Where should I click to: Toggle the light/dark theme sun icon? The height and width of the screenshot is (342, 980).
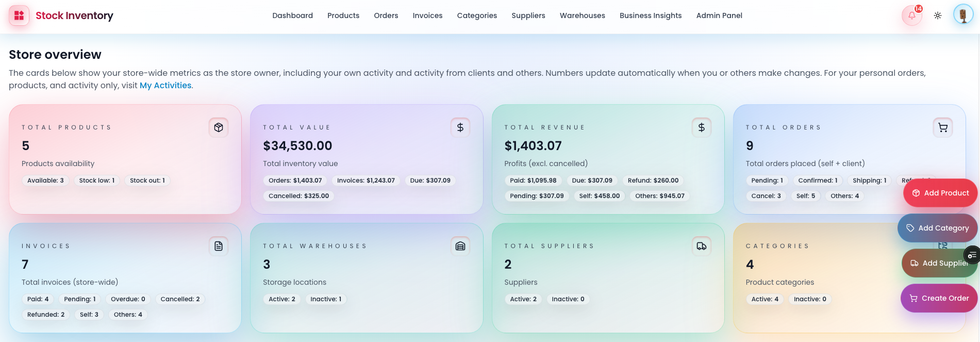click(x=937, y=15)
